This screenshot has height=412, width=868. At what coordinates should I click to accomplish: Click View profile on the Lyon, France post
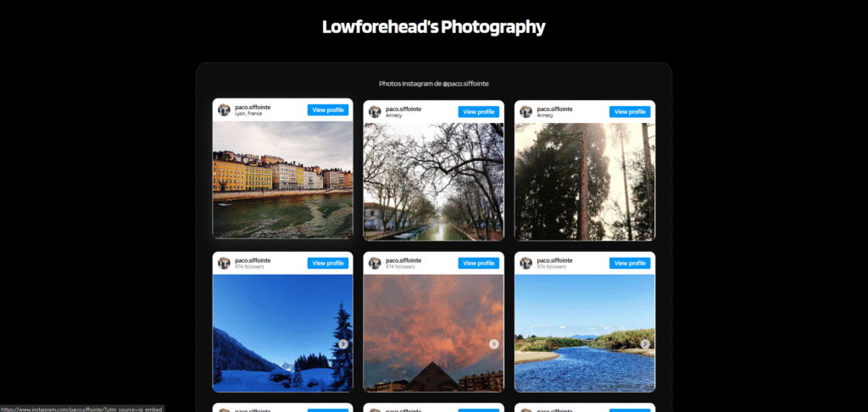click(328, 109)
